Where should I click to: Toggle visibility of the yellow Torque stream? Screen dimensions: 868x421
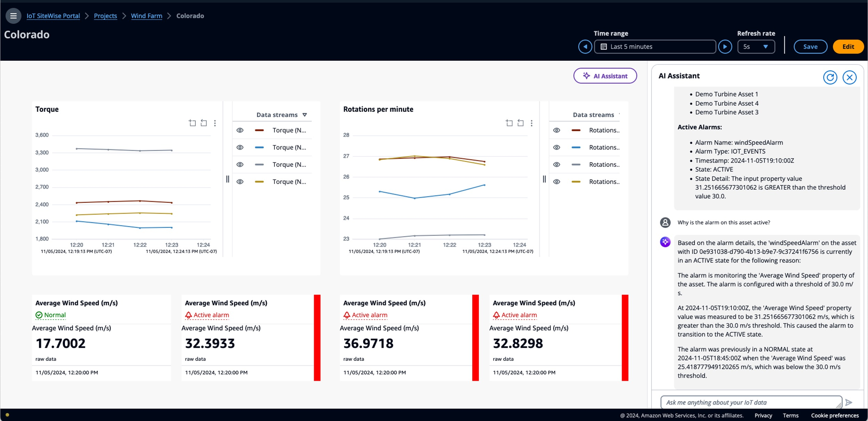tap(240, 182)
